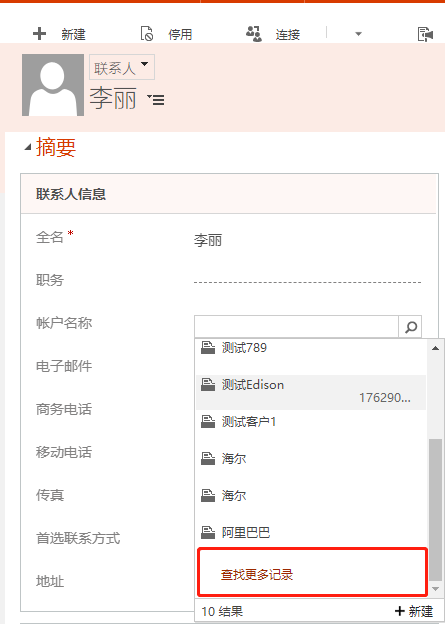
Task: Click the plus icon for 新建
Action: pyautogui.click(x=39, y=34)
